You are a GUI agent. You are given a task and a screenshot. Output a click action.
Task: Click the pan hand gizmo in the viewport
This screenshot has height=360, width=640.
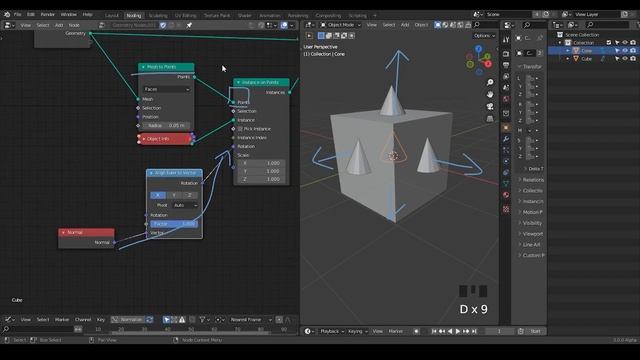click(490, 94)
